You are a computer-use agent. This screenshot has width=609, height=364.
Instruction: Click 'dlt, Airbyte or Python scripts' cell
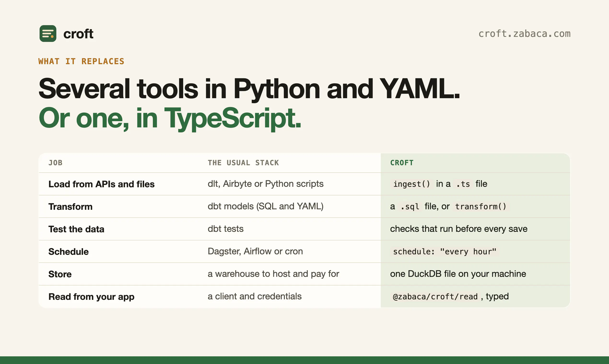(265, 184)
